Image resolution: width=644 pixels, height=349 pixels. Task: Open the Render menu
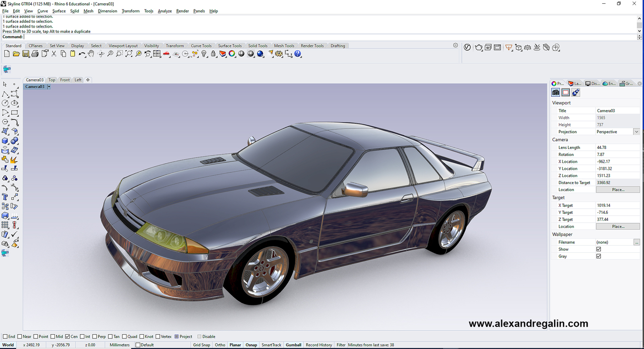[182, 11]
